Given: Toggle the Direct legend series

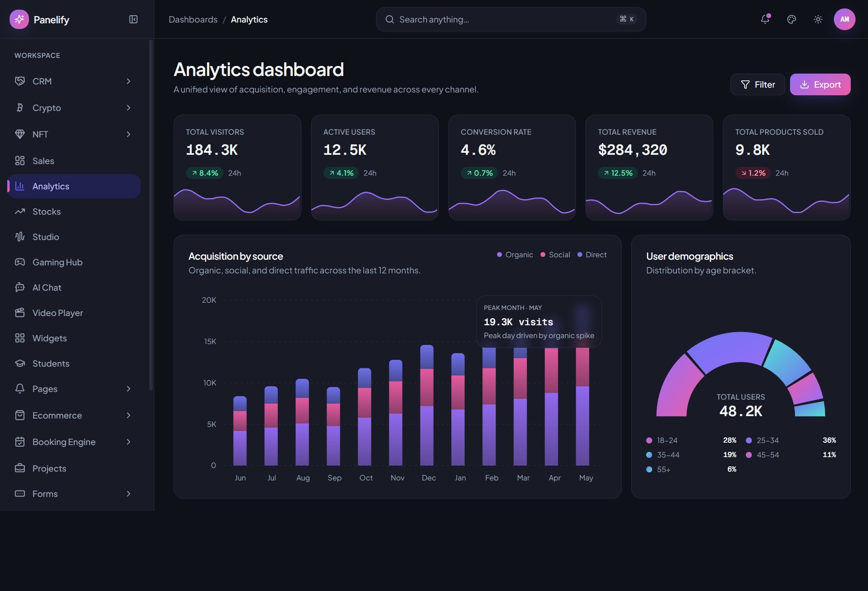Looking at the screenshot, I should pos(592,254).
